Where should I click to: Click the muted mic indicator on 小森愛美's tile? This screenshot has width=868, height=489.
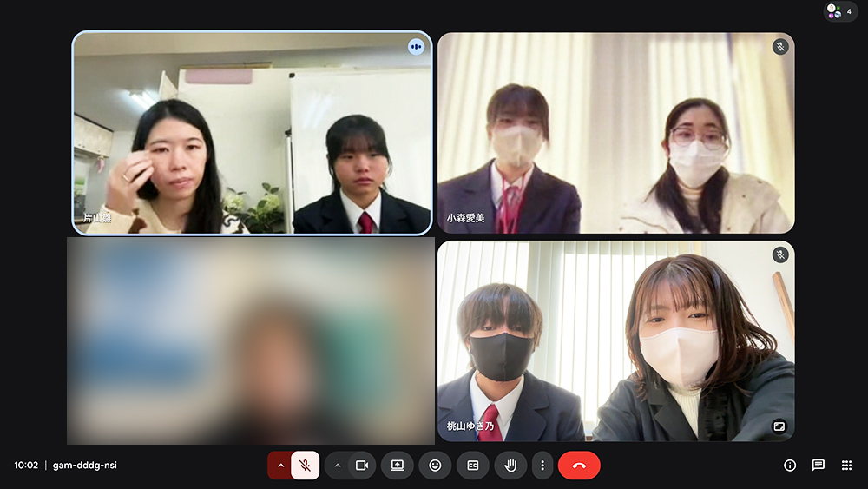click(x=780, y=47)
